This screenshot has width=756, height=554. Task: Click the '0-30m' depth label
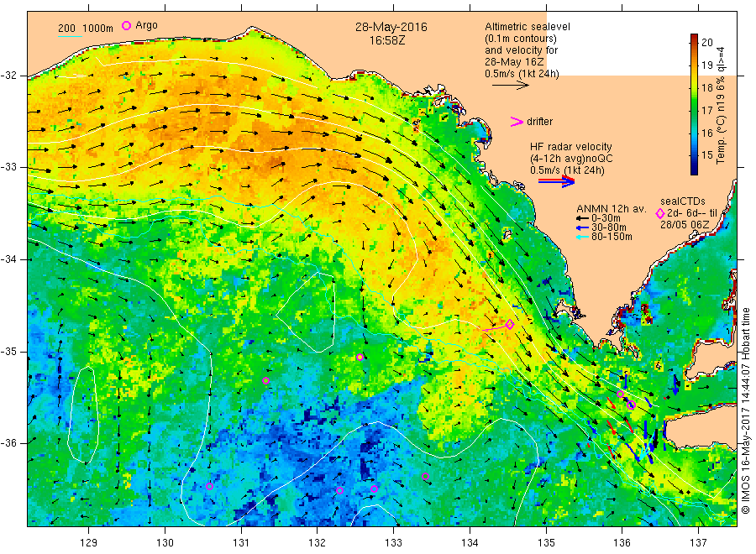click(x=606, y=219)
